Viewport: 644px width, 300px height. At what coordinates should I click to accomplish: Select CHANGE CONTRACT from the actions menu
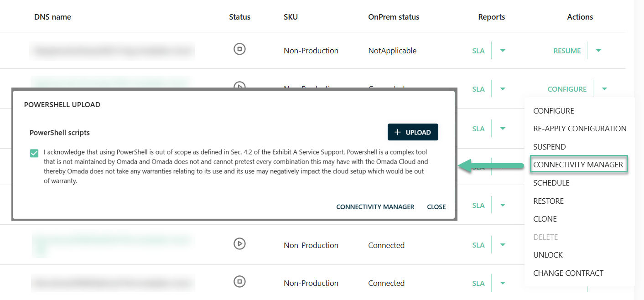[x=568, y=273]
